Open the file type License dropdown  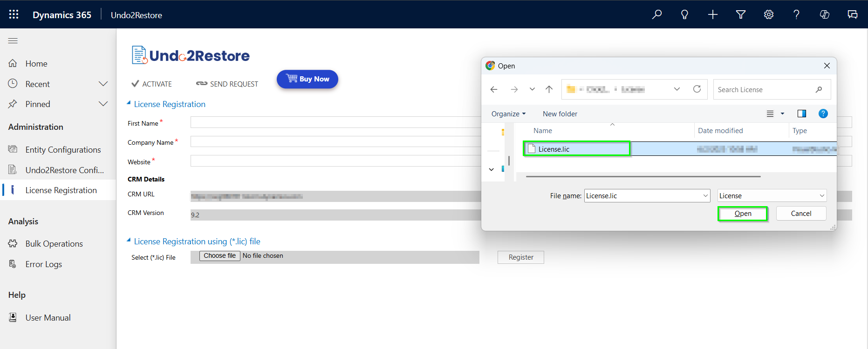[772, 196]
